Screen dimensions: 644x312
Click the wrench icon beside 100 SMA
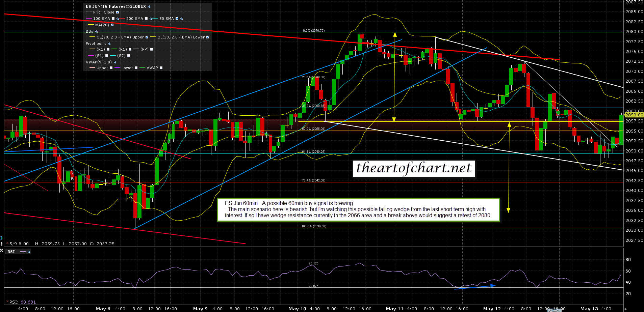coord(118,19)
